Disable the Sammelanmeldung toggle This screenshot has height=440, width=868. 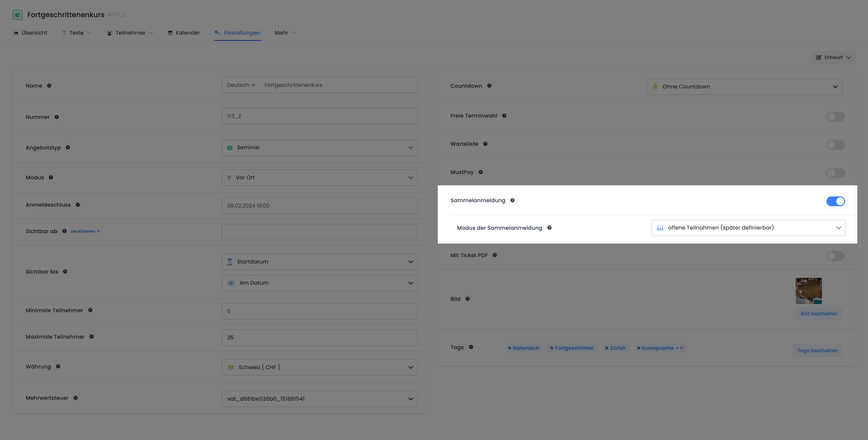coord(835,201)
